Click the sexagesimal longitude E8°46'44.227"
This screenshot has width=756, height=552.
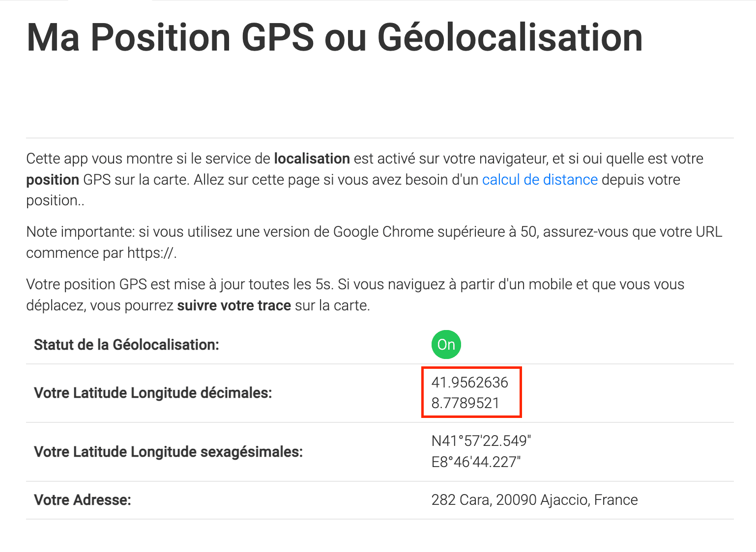(475, 462)
